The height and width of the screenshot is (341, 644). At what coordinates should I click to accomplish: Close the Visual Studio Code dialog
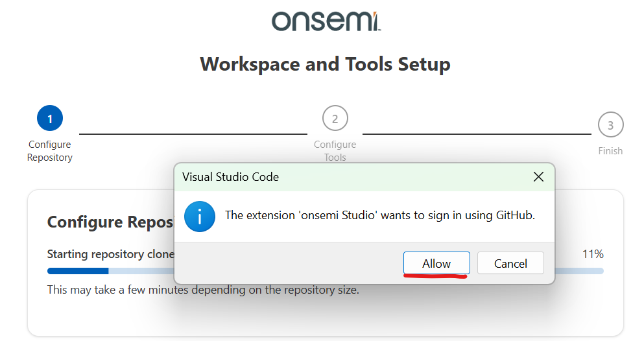click(538, 177)
